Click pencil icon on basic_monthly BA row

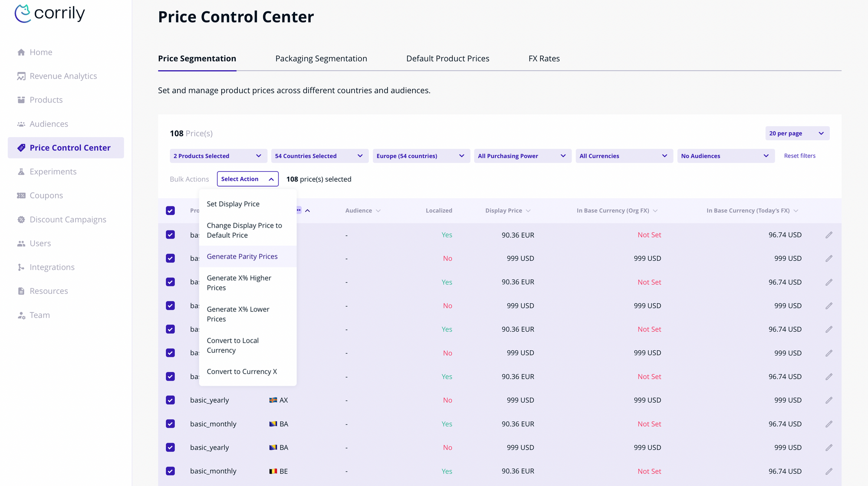[829, 424]
